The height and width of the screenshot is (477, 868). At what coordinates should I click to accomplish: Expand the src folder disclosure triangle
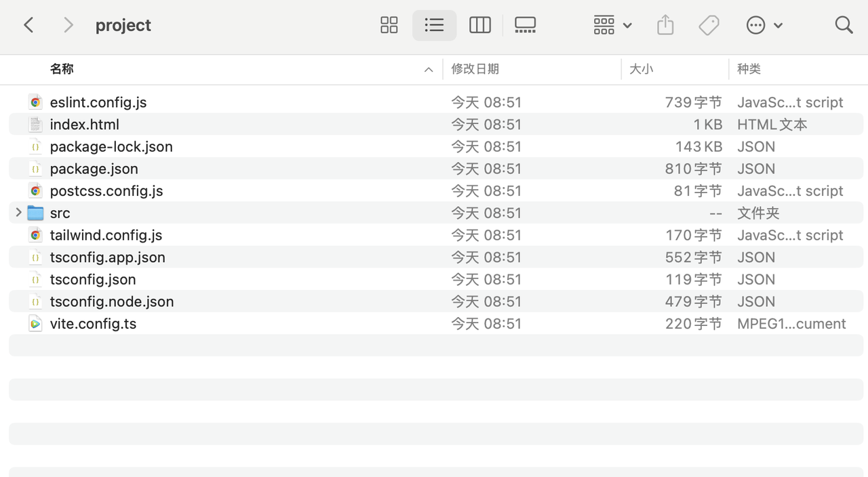(18, 213)
